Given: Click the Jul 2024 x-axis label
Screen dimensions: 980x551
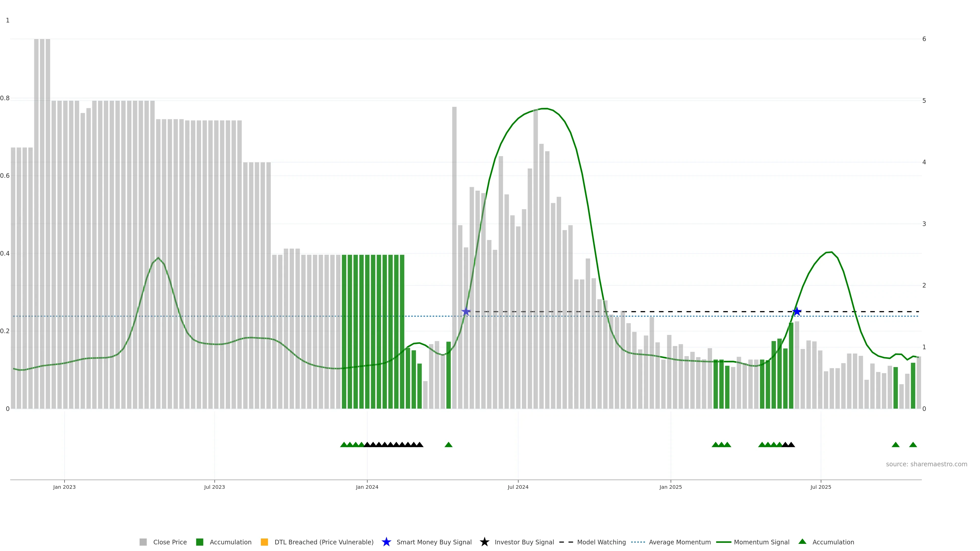Looking at the screenshot, I should [x=518, y=487].
